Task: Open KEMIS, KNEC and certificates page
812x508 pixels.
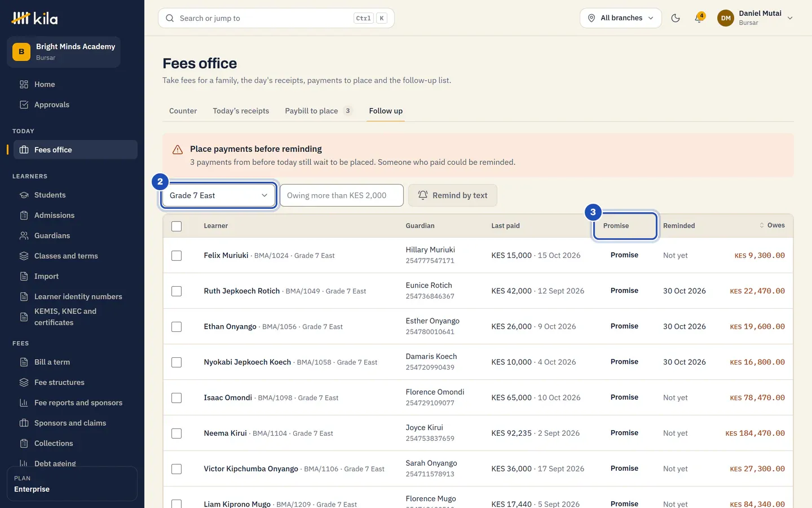Action: [76, 317]
